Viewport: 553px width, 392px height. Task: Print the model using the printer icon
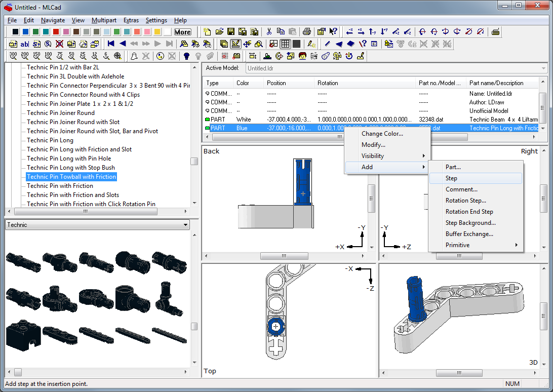(307, 32)
